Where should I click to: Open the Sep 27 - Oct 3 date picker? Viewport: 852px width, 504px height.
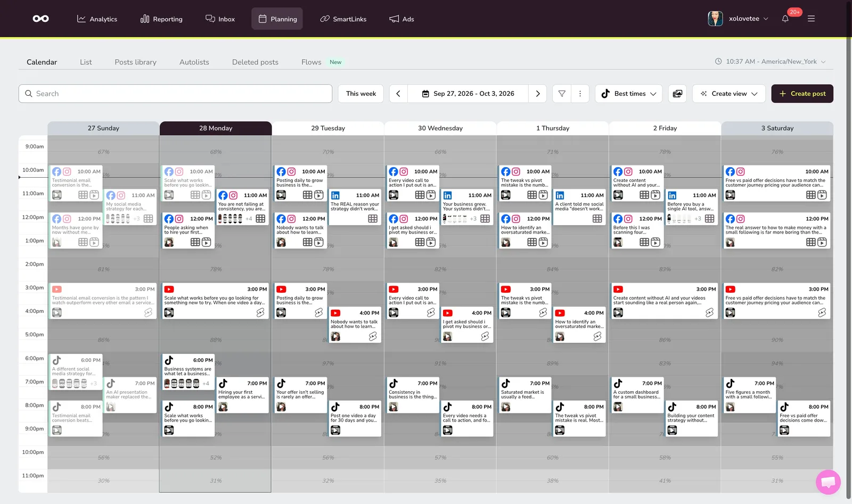point(468,94)
